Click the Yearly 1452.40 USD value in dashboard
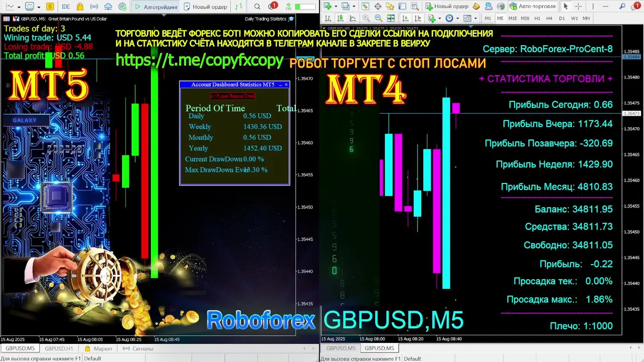Viewport: 644px width, 362px height. coord(263,148)
